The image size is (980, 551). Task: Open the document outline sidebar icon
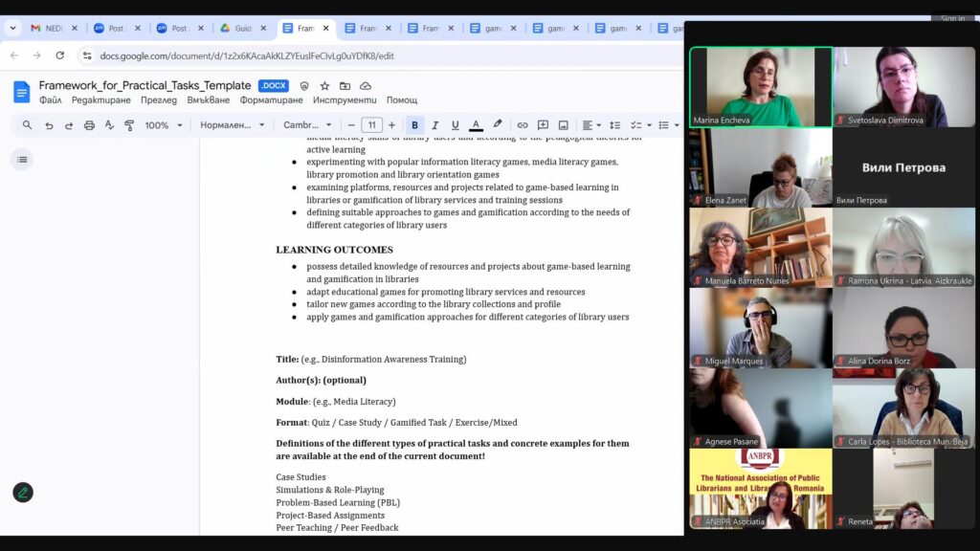tap(22, 160)
